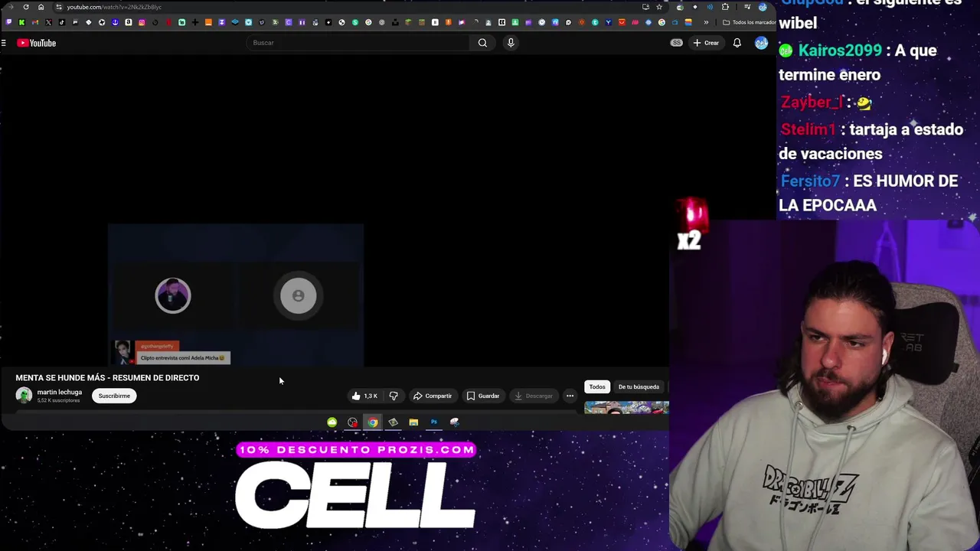Like the video with the thumbs-up button

click(x=364, y=396)
